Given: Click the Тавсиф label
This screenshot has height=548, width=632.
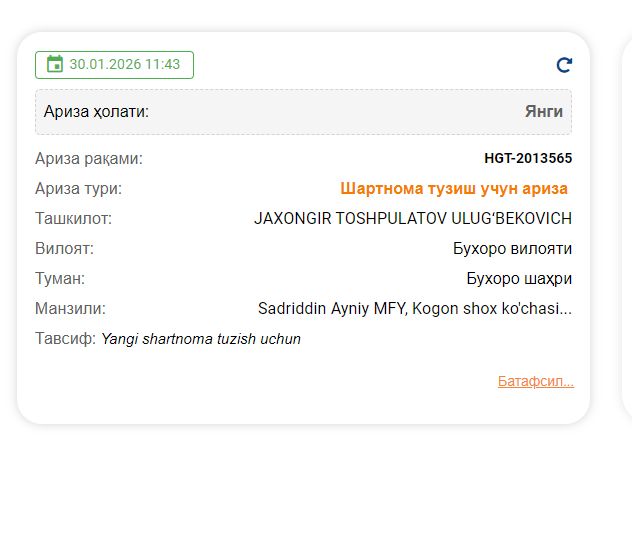Looking at the screenshot, I should 65,339.
